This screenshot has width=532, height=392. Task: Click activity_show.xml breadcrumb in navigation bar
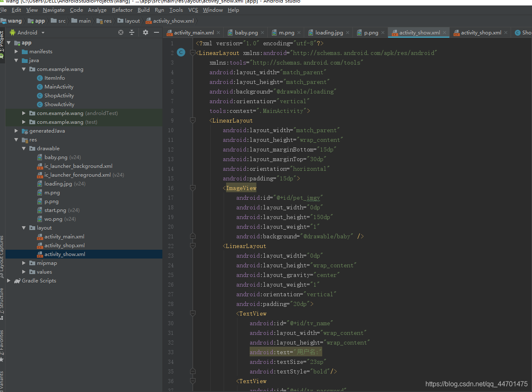[170, 21]
